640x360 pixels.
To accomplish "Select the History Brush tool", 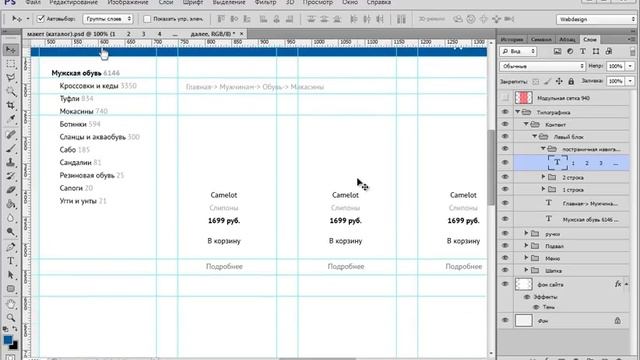I will click(x=11, y=176).
